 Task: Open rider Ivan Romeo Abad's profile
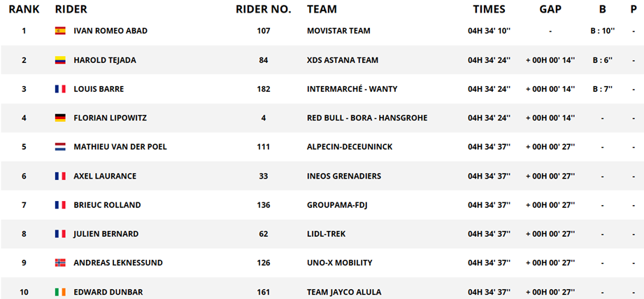[110, 31]
